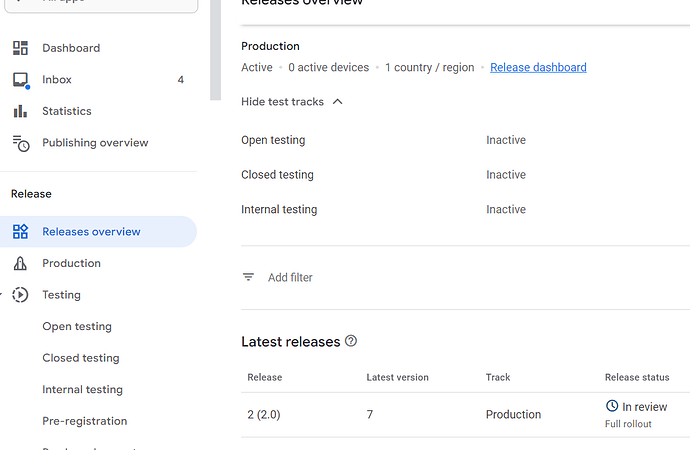Select Releases overview in sidebar
The width and height of the screenshot is (690, 450).
(x=98, y=231)
